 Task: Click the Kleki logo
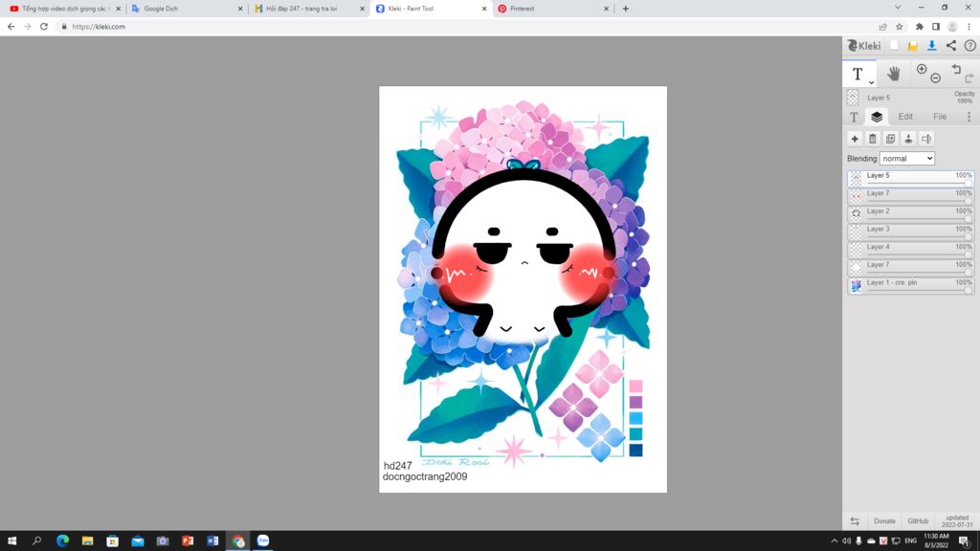(864, 46)
